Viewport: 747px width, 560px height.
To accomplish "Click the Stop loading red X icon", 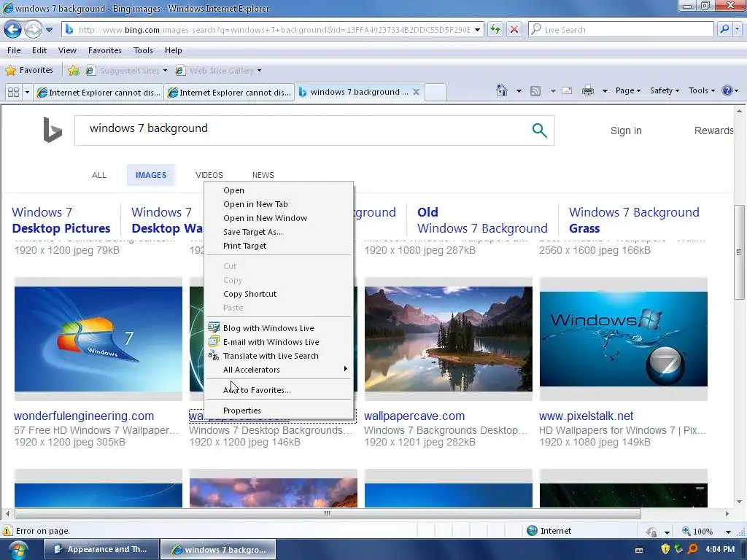I will (x=514, y=29).
